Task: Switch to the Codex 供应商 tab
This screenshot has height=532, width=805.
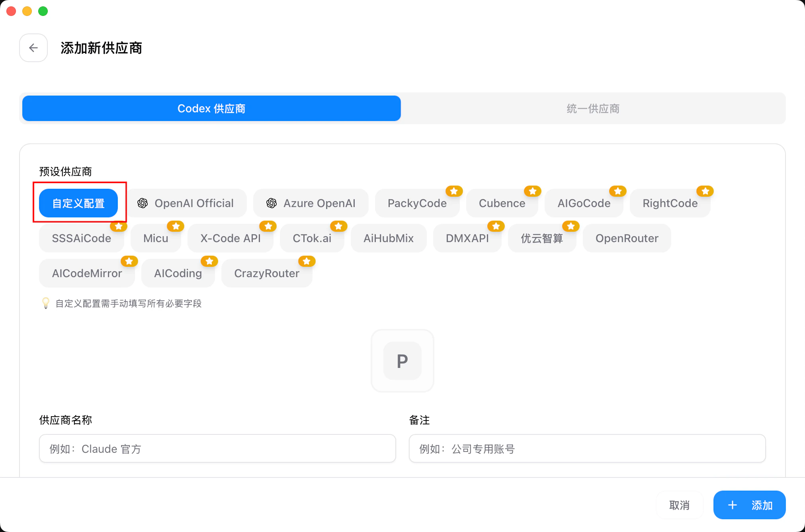Action: click(x=211, y=108)
